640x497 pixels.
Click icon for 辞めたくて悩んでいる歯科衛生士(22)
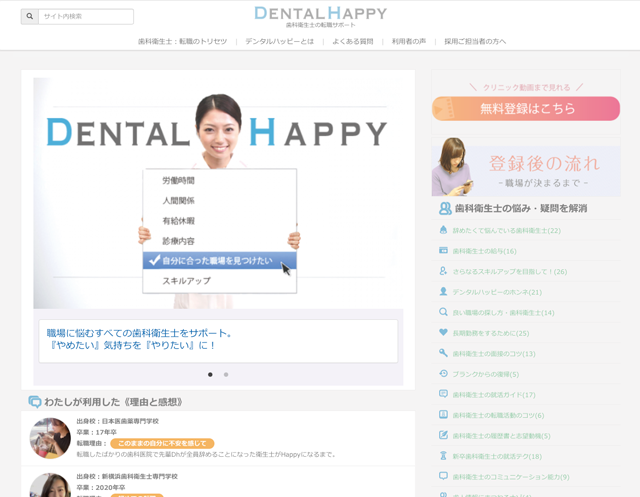443,230
